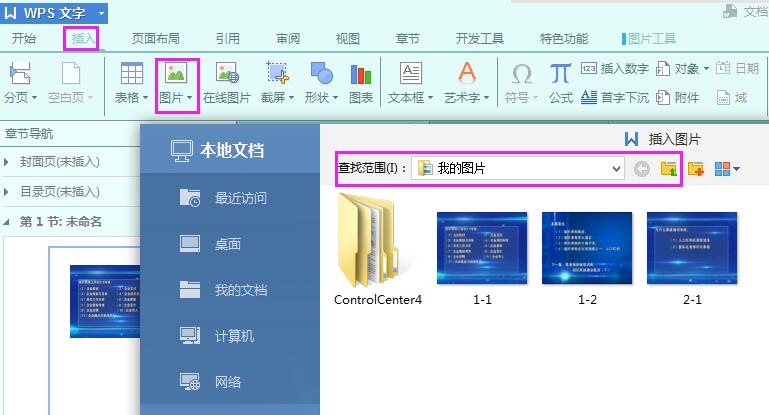Screen dimensions: 769x415
Task: Click the 分页 page break icon
Action: tap(20, 74)
